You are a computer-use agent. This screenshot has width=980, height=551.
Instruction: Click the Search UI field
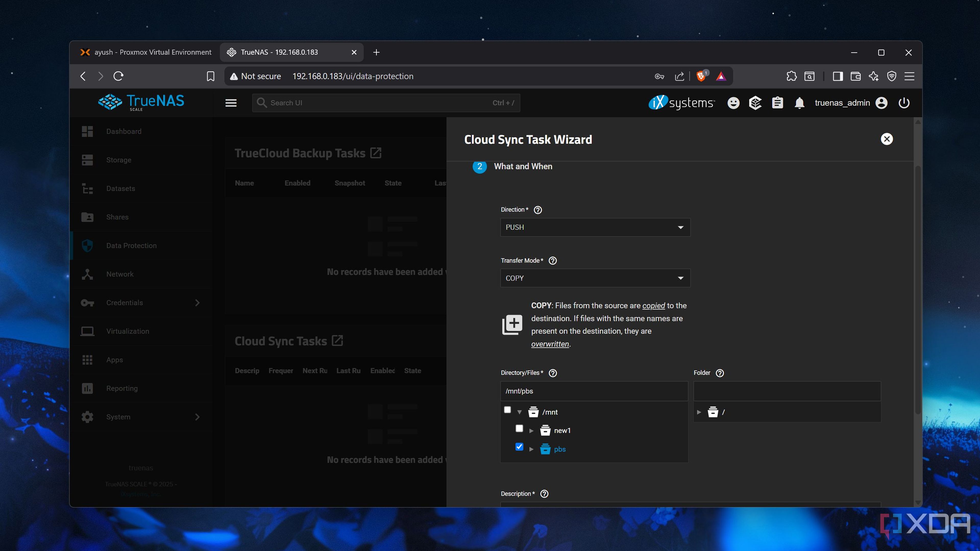coord(386,103)
